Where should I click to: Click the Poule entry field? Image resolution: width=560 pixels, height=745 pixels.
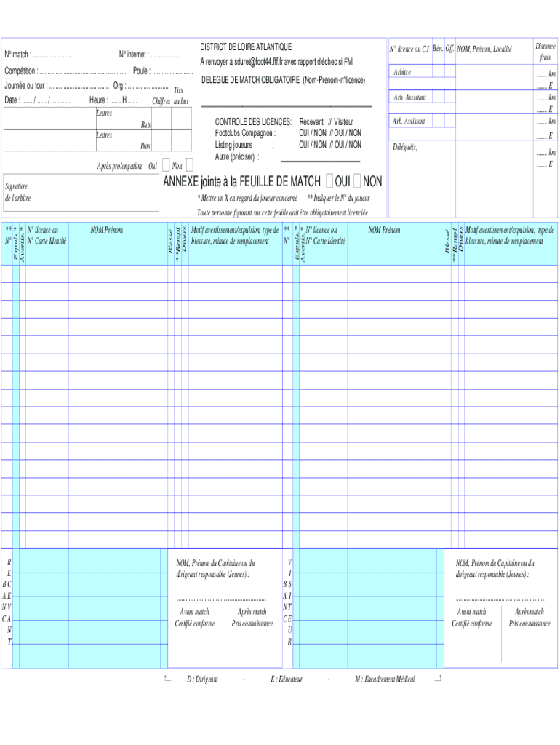172,71
